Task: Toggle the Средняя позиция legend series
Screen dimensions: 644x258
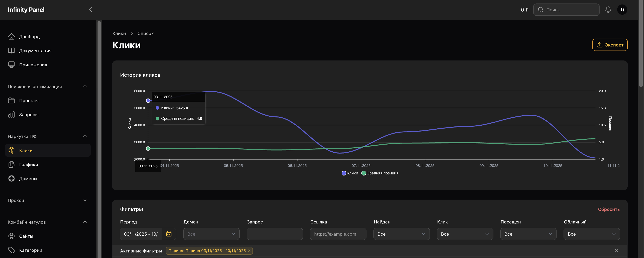Action: coord(380,173)
